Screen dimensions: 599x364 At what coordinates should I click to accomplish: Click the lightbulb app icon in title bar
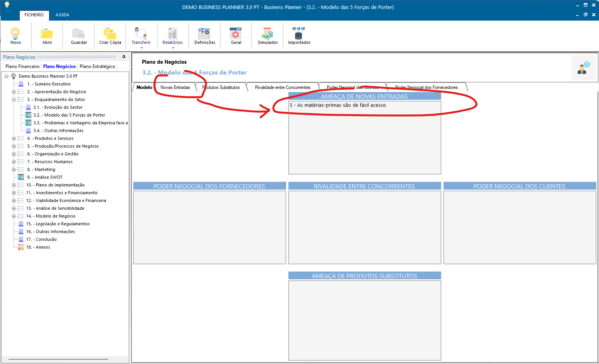click(x=7, y=4)
